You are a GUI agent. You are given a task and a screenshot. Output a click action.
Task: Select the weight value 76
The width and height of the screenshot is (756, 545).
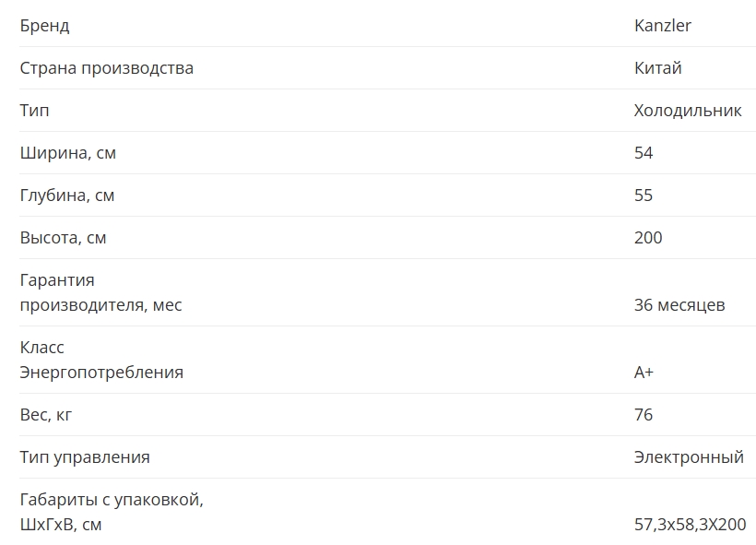click(644, 415)
